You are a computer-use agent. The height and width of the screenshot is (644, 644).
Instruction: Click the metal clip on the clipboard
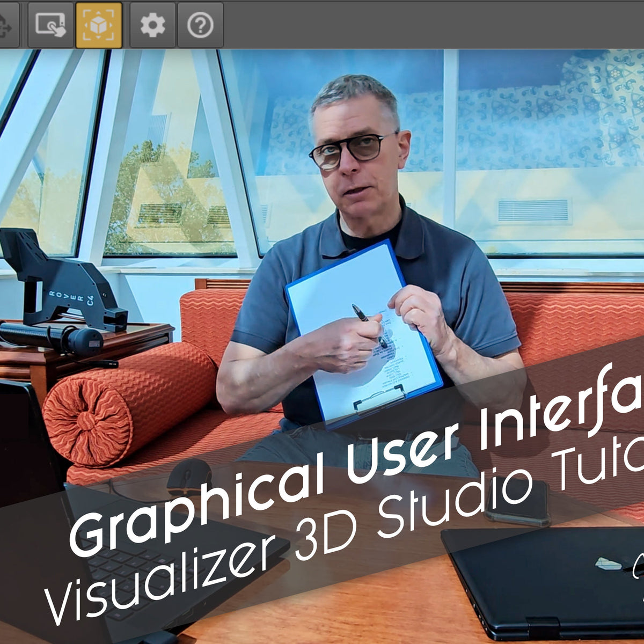point(378,397)
